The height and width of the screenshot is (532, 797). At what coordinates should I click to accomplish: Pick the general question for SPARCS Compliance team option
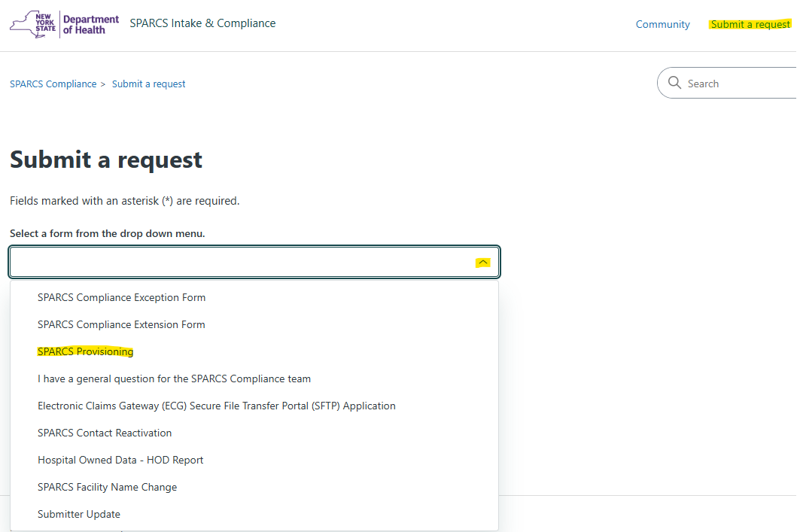click(254, 378)
